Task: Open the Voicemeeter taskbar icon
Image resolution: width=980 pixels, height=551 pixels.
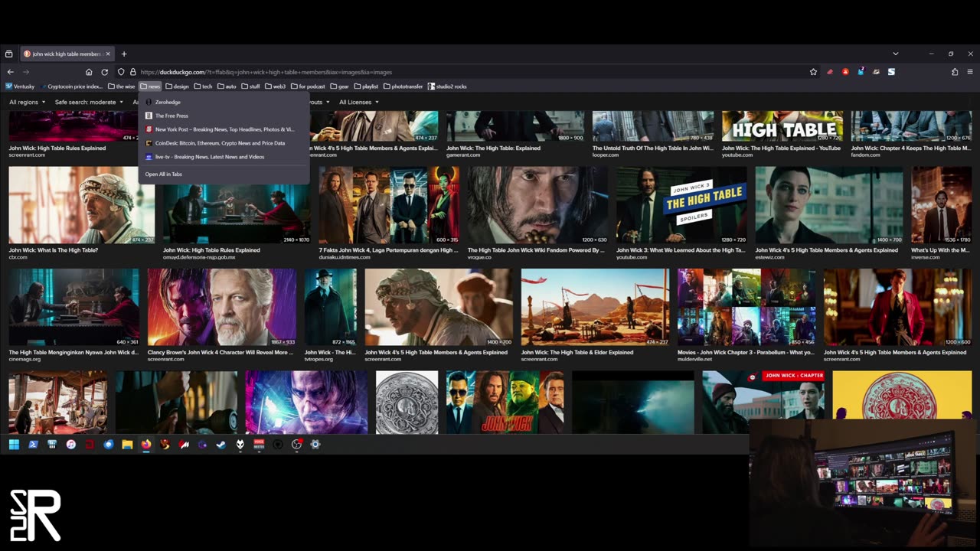Action: [259, 445]
